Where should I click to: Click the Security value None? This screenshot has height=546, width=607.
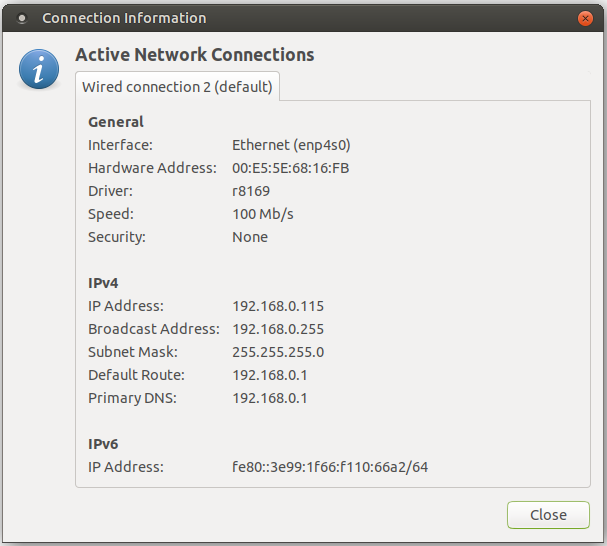[x=250, y=237]
